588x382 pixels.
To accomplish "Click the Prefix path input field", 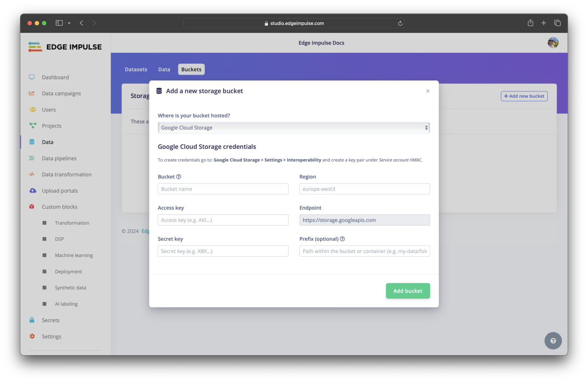I will (x=365, y=251).
